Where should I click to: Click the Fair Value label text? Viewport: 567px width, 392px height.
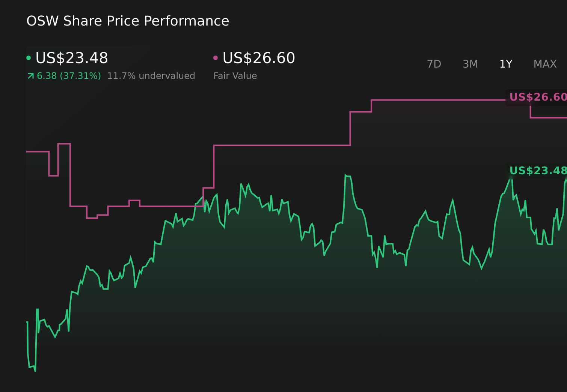pyautogui.click(x=235, y=75)
